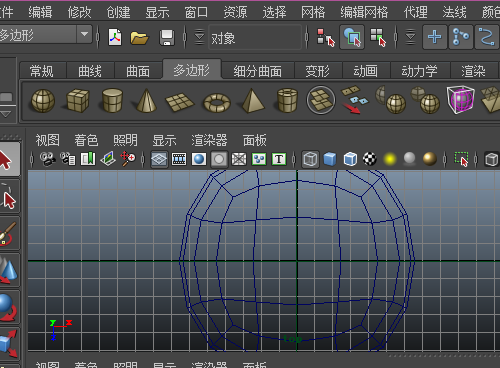
Task: Expand the selection mask options left of 对象
Action: (199, 37)
